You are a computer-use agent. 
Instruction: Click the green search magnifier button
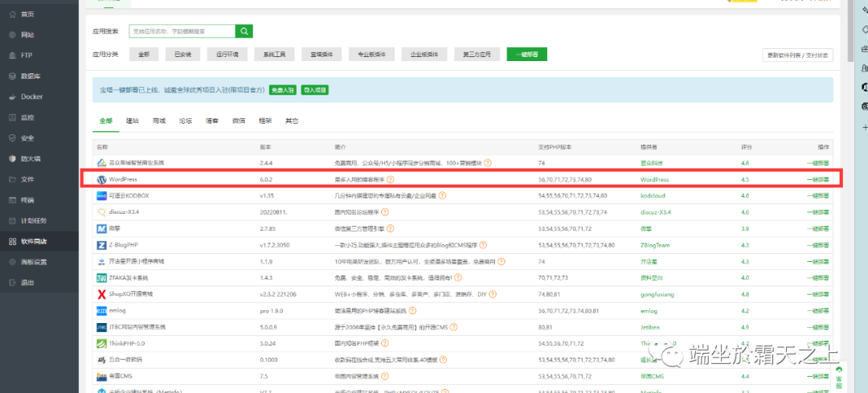pos(244,31)
